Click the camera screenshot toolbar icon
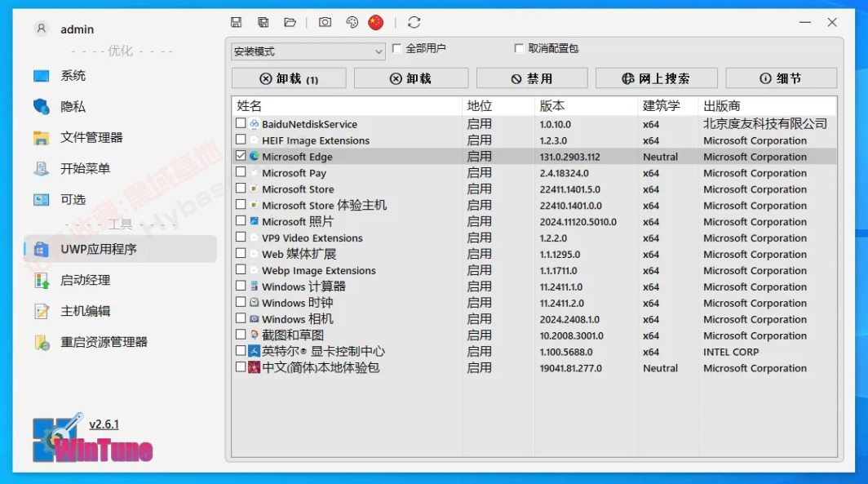 click(325, 22)
